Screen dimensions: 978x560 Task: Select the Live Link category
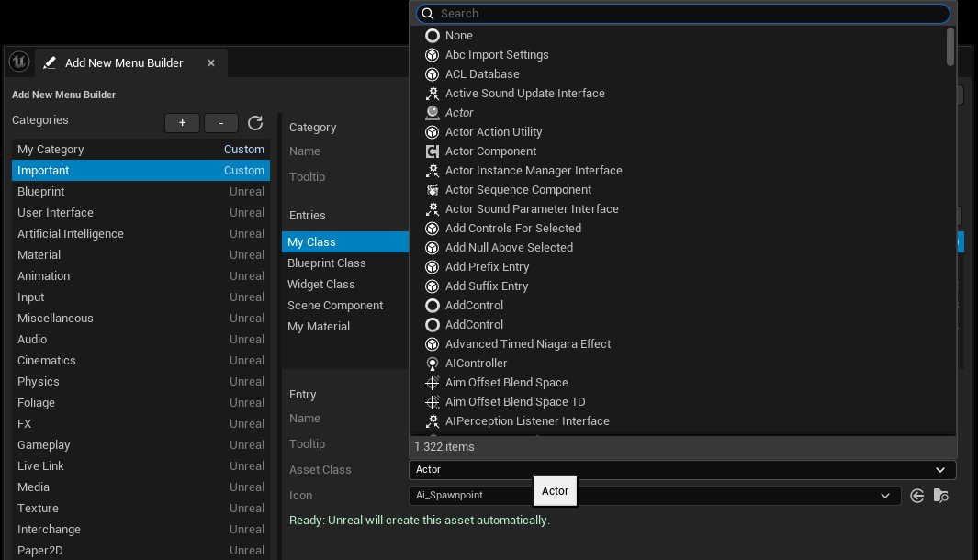pyautogui.click(x=141, y=466)
